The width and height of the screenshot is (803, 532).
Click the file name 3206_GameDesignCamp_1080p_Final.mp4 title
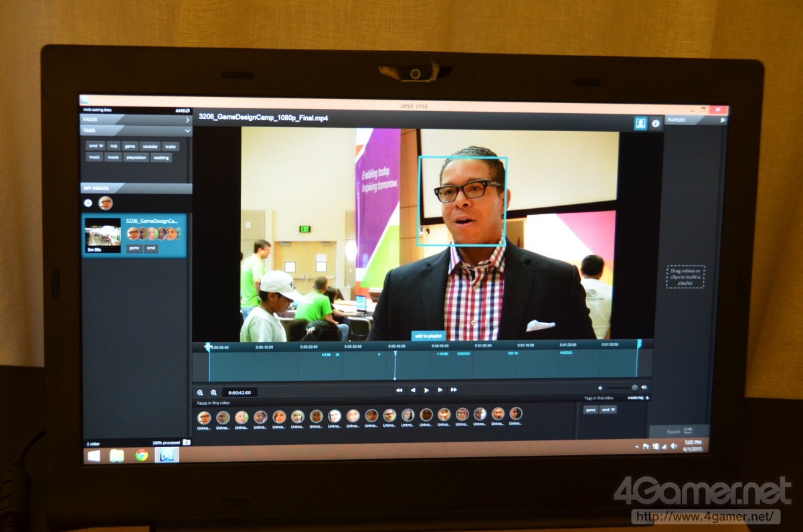263,118
